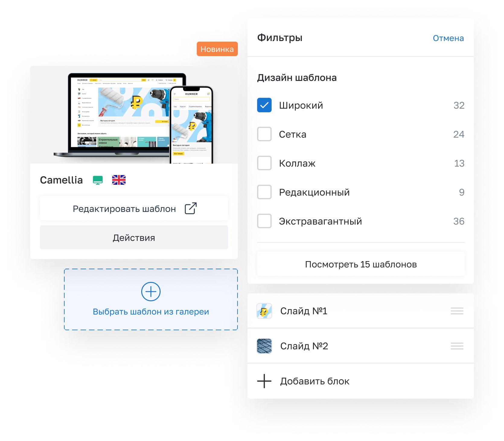Click Посмотреть 15 шаблонов button
504x441 pixels.
361,264
